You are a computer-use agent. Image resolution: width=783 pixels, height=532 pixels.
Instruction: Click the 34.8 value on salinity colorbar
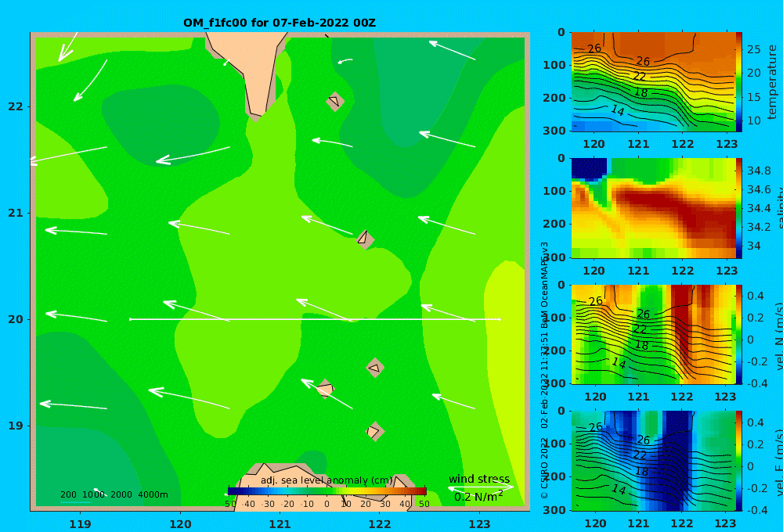[x=759, y=171]
